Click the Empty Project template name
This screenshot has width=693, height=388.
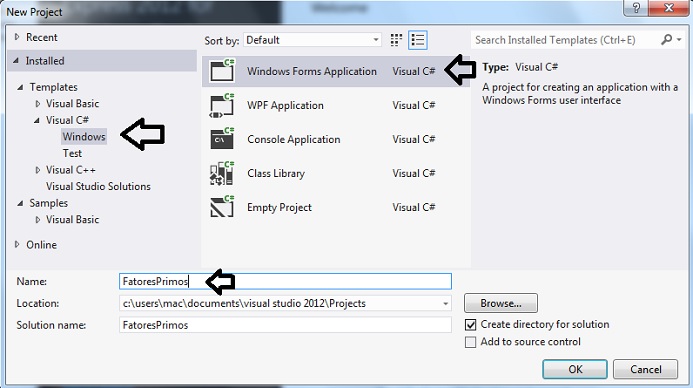[x=279, y=207]
